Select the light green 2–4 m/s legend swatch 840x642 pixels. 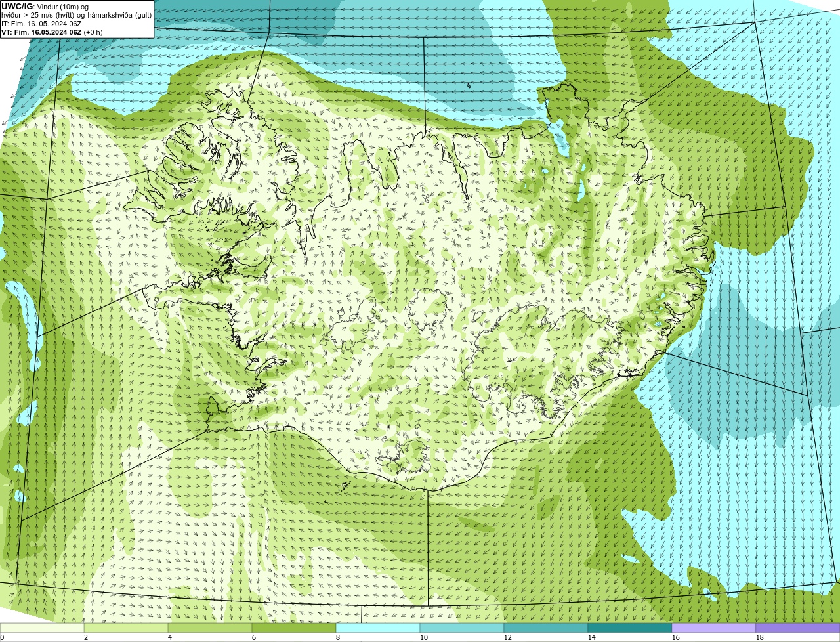[126, 628]
